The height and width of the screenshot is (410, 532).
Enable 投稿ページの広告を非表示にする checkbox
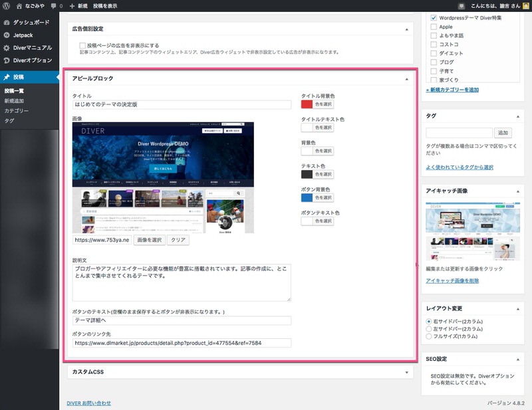coord(82,45)
